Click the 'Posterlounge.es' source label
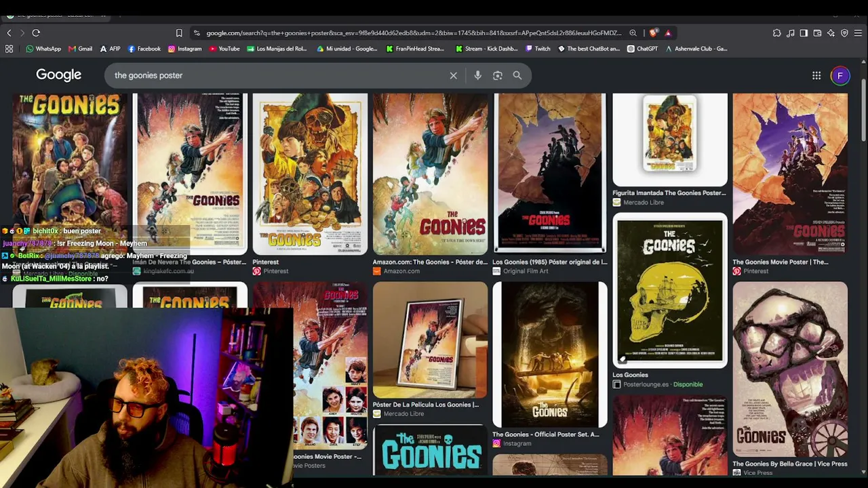This screenshot has width=868, height=488. (x=645, y=384)
